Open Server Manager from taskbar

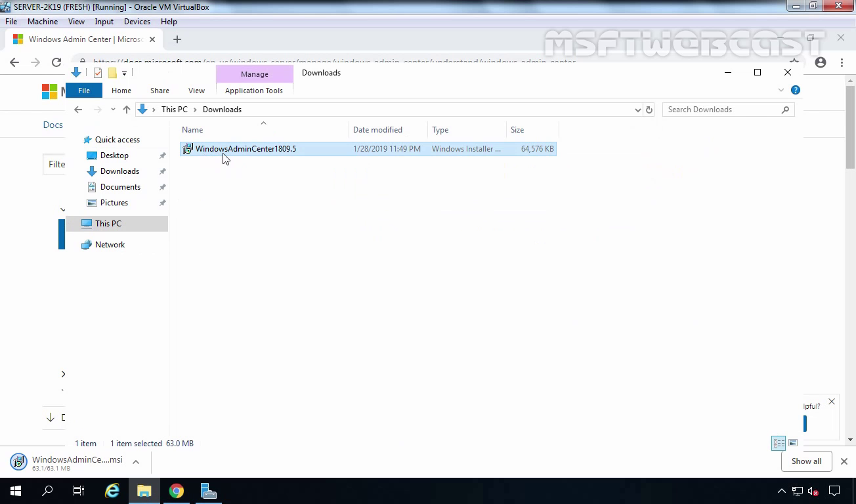(x=209, y=491)
